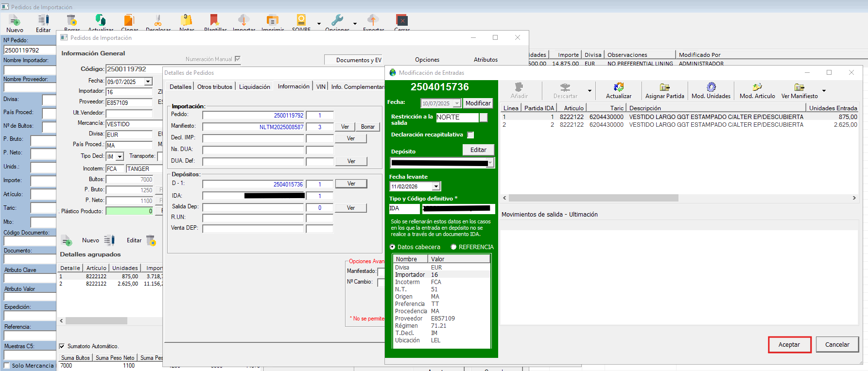Click the Nuevo icon in main toolbar
868x371 pixels.
(x=15, y=20)
